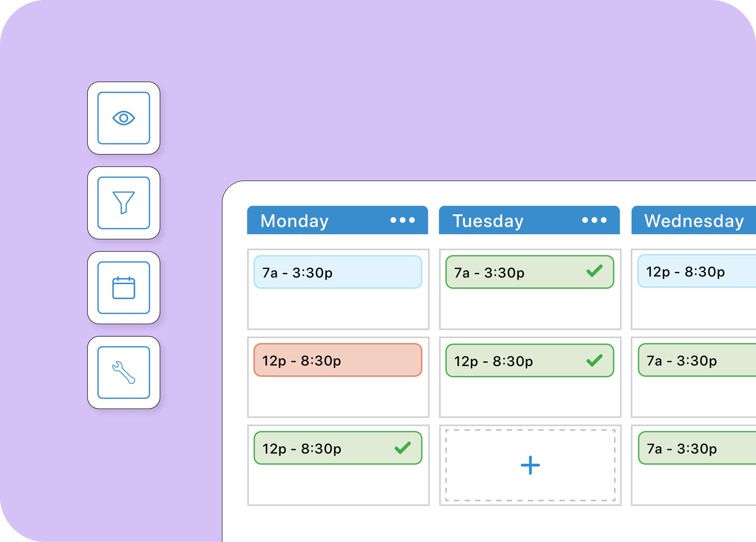Screen dimensions: 756x542
Task: Open the wrench settings tool
Action: (124, 372)
